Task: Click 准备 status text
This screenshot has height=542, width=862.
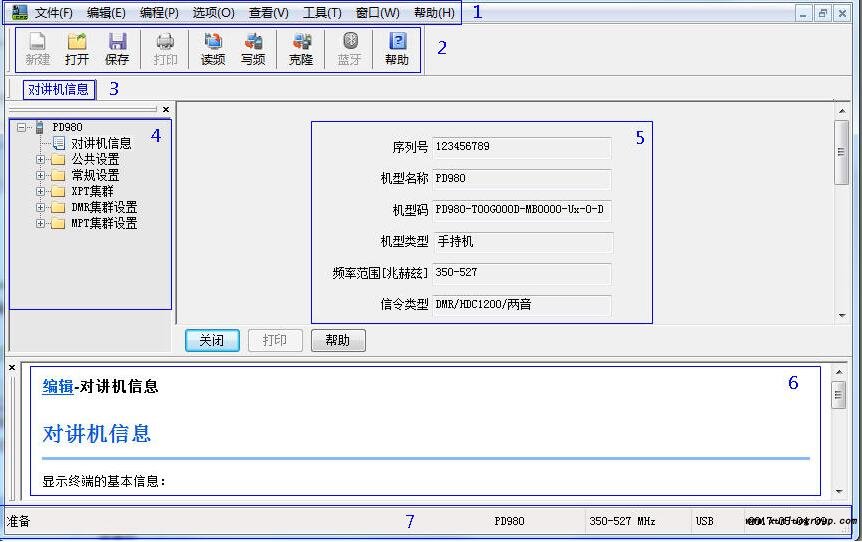Action: 19,521
